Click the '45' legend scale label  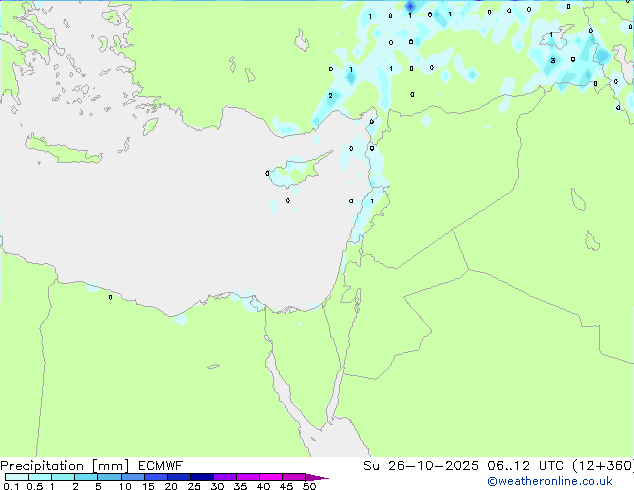286,486
